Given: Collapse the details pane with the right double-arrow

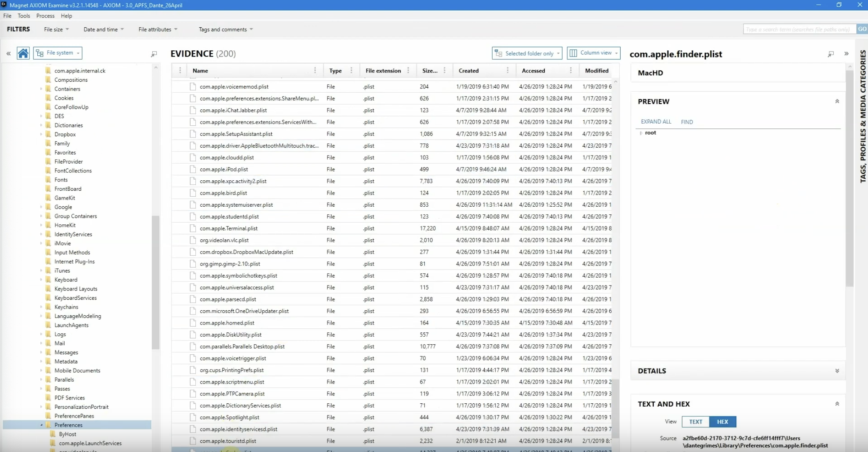Looking at the screenshot, I should click(846, 54).
